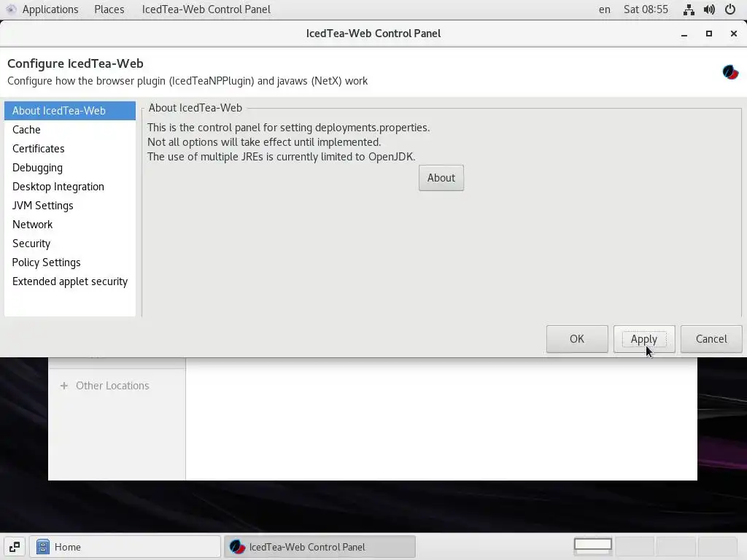Click the IcedTea-Web logo in header
Viewport: 747px width, 560px height.
pyautogui.click(x=730, y=72)
